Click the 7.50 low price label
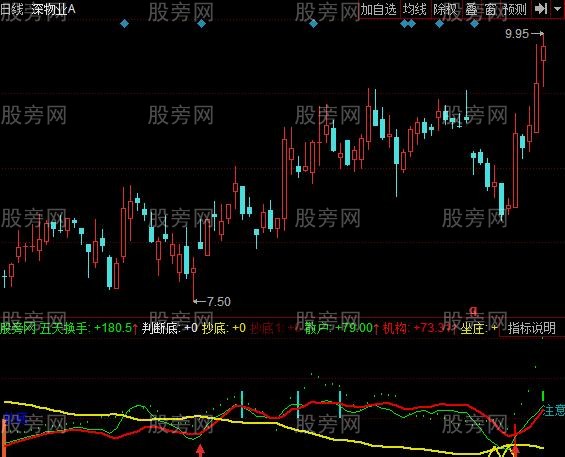 point(219,302)
